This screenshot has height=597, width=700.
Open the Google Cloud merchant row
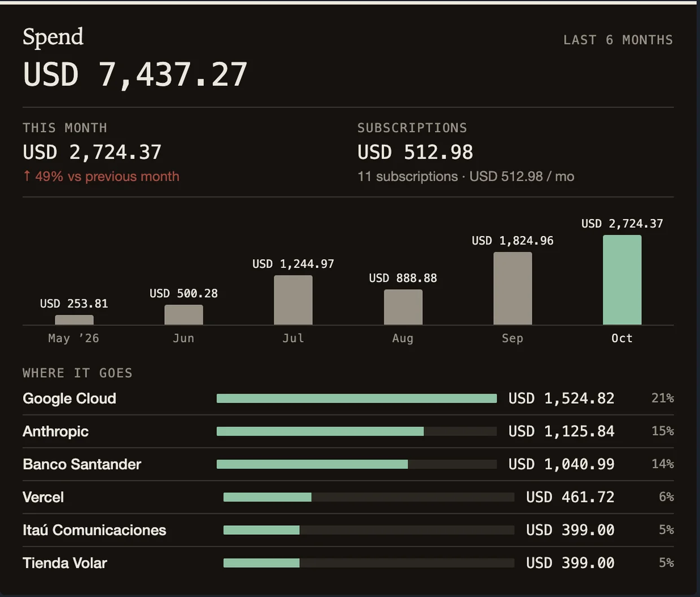click(348, 398)
